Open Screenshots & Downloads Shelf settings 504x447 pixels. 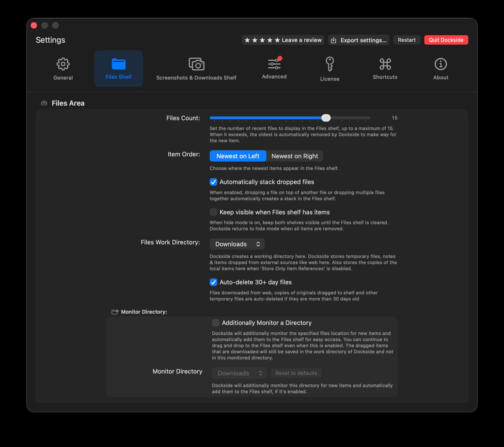(196, 69)
